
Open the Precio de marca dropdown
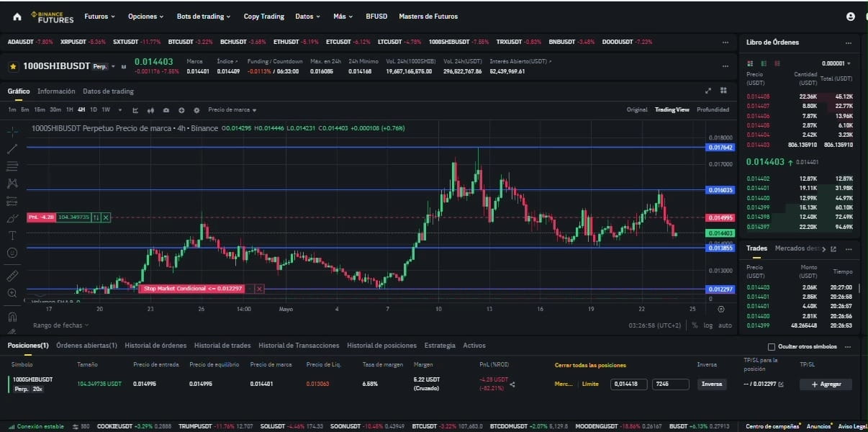[x=232, y=110]
